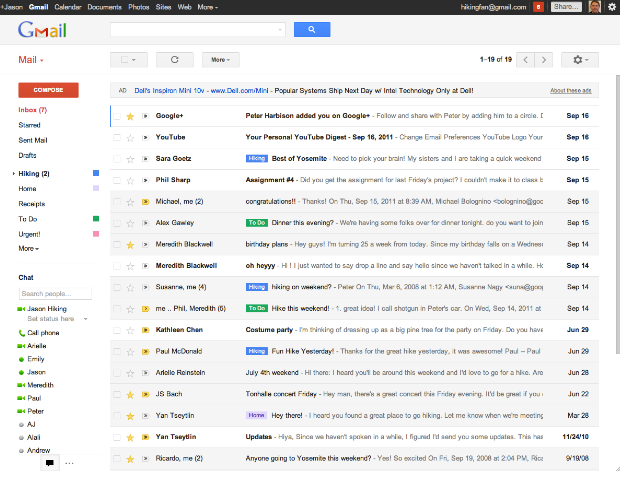
Task: Toggle importance marker on Alex Gawley row
Action: pyautogui.click(x=146, y=223)
